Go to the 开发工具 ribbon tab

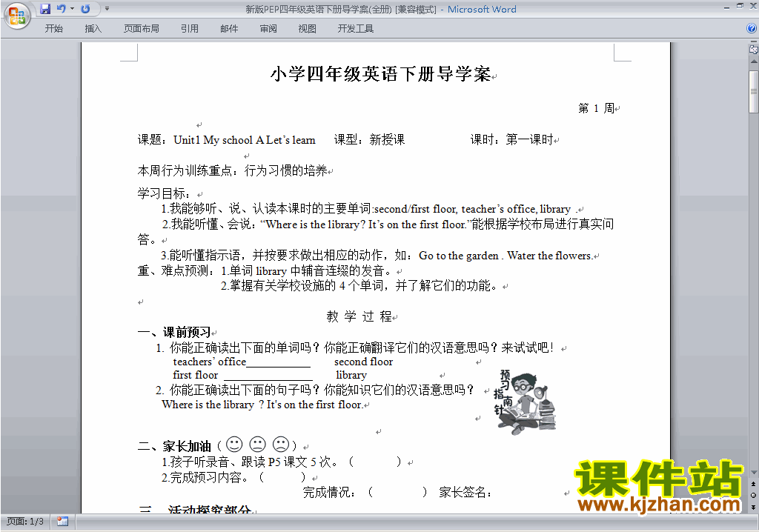355,29
